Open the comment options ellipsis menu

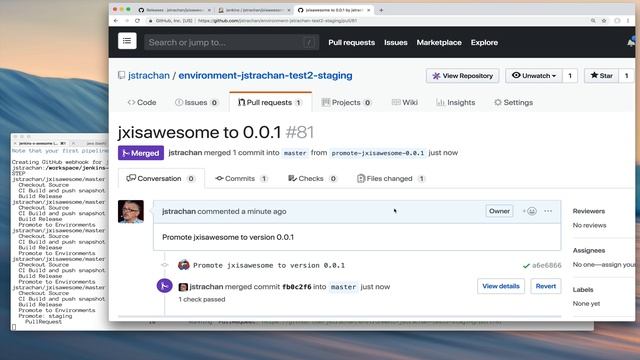pos(548,211)
